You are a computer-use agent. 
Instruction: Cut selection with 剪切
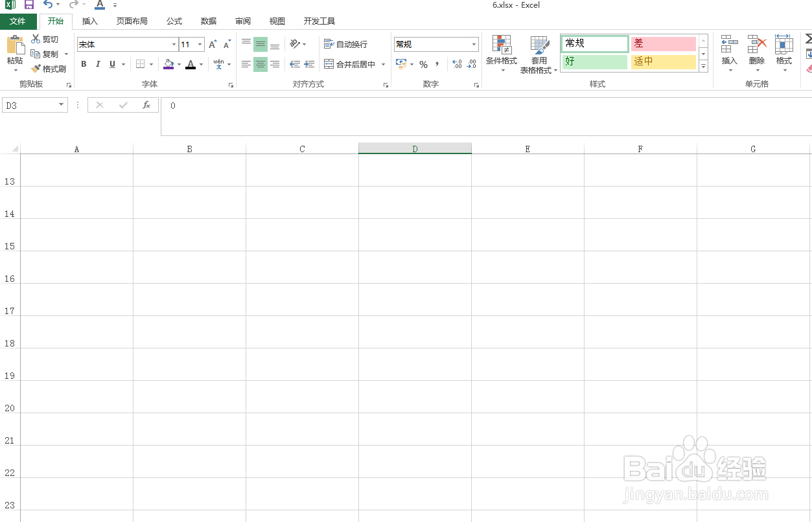tap(45, 40)
